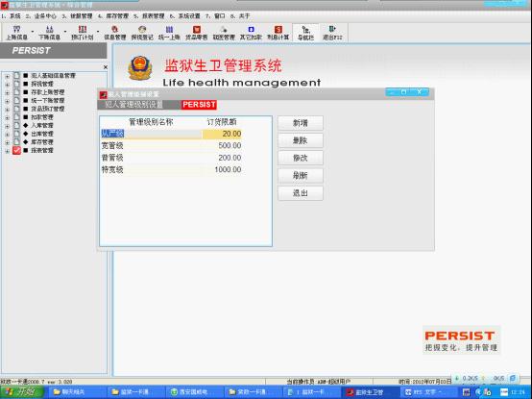This screenshot has width=532, height=399.
Task: Open the 库存管理 menu in menu bar
Action: 113,16
